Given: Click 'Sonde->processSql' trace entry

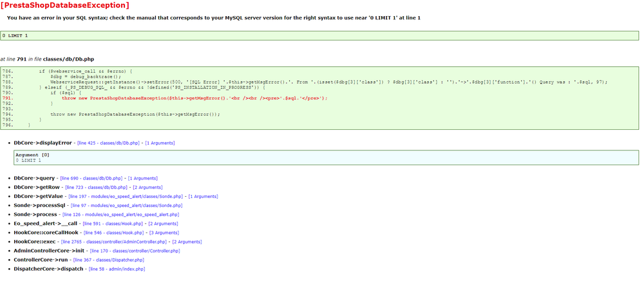Looking at the screenshot, I should point(39,205).
